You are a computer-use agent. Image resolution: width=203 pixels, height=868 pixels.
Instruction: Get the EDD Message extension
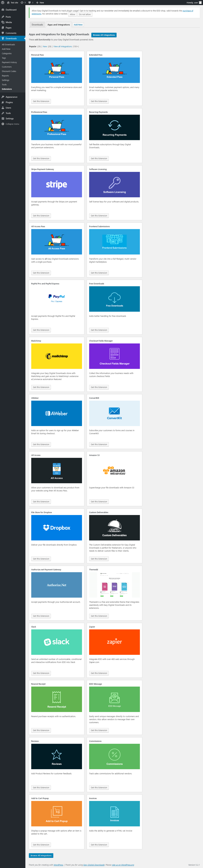(99, 731)
